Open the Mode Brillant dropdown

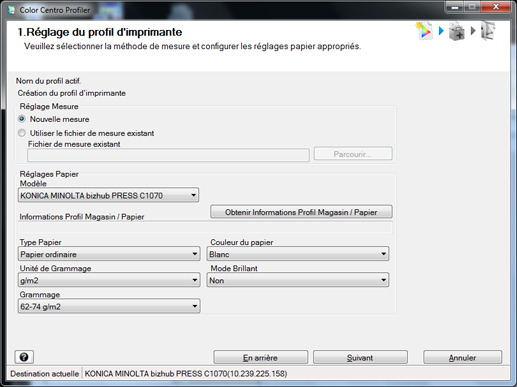coord(298,280)
